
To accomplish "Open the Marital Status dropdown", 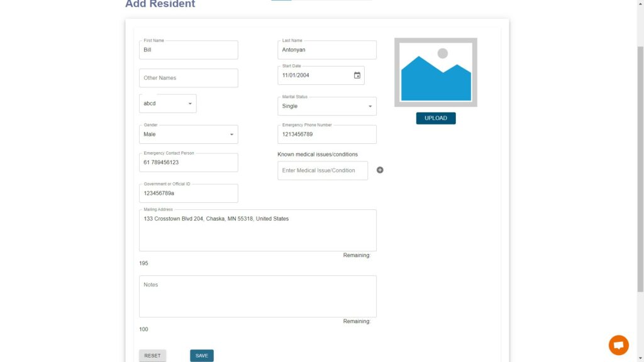I will 327,106.
